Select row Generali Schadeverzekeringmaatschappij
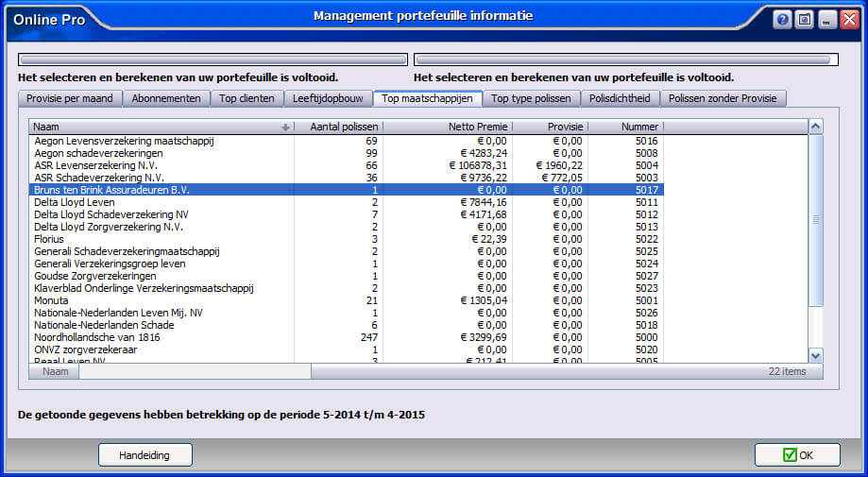Screen dimensions: 868x477 click(x=347, y=251)
